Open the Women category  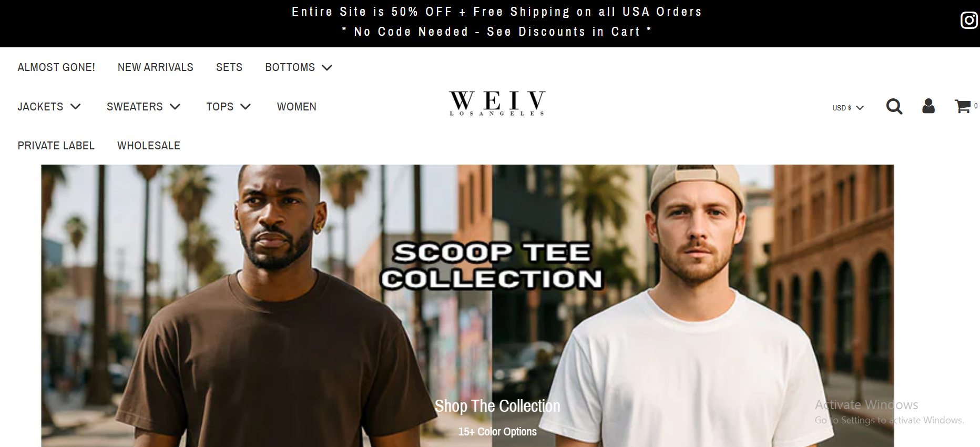[x=297, y=107]
